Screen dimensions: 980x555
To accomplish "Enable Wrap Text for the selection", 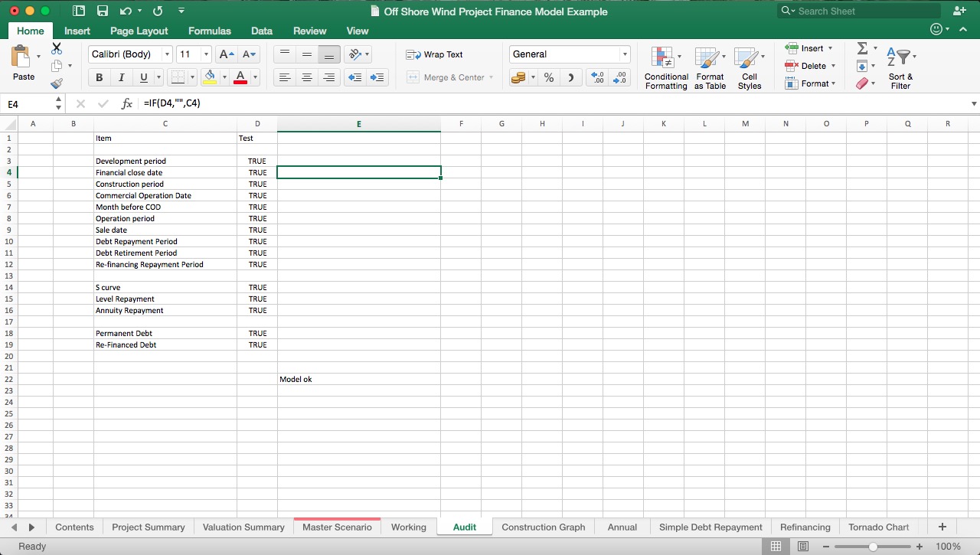I will (436, 54).
